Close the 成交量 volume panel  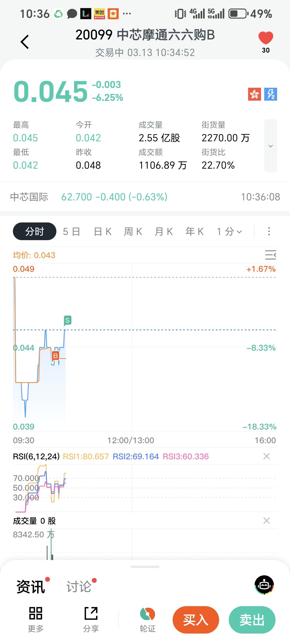coord(267,521)
